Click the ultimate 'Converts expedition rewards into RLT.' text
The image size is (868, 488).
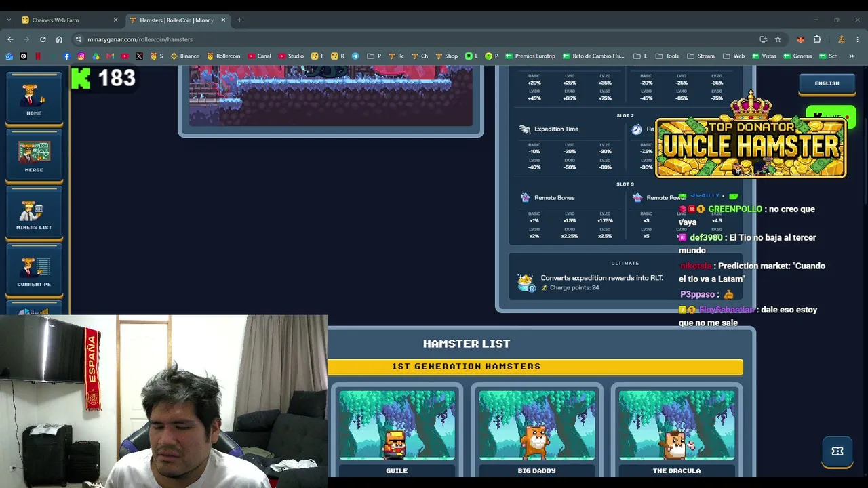click(601, 278)
